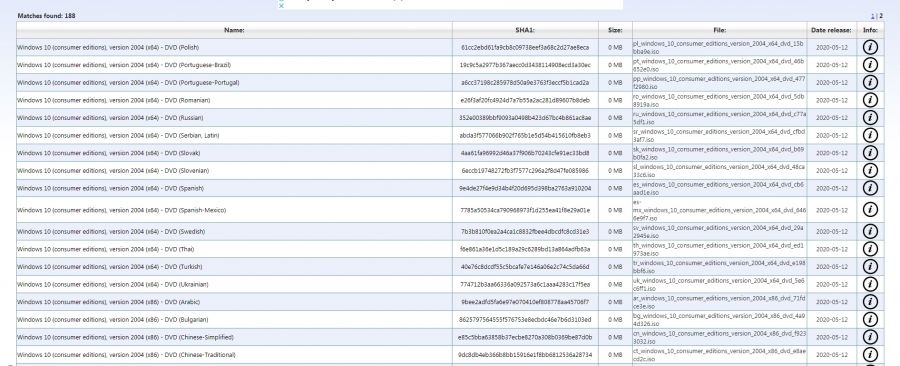Select SHA1 hash in the Bulgarian x86 row
Viewport: 900px width, 366px height.
[525, 320]
